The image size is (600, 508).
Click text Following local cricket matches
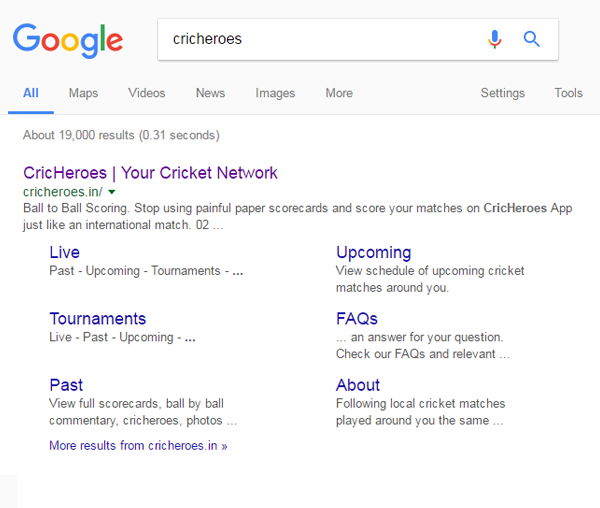[x=421, y=404]
